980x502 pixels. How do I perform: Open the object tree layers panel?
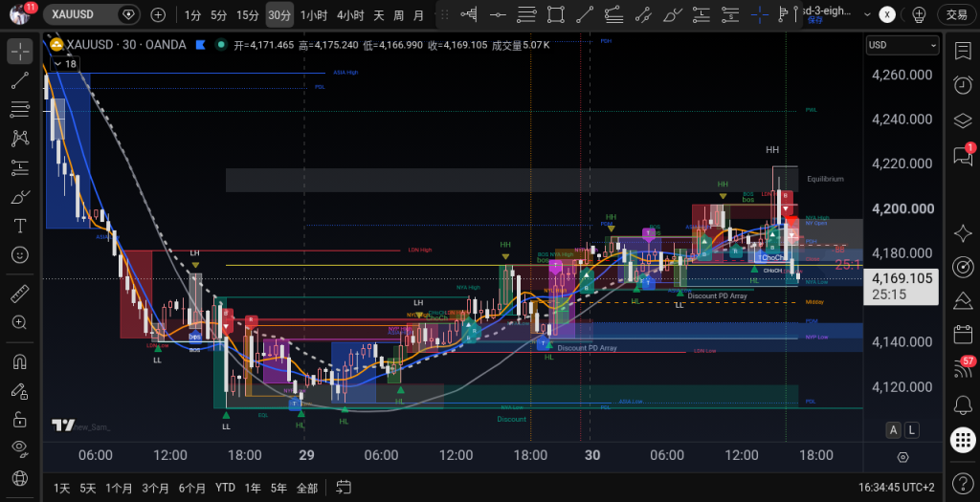pyautogui.click(x=963, y=120)
